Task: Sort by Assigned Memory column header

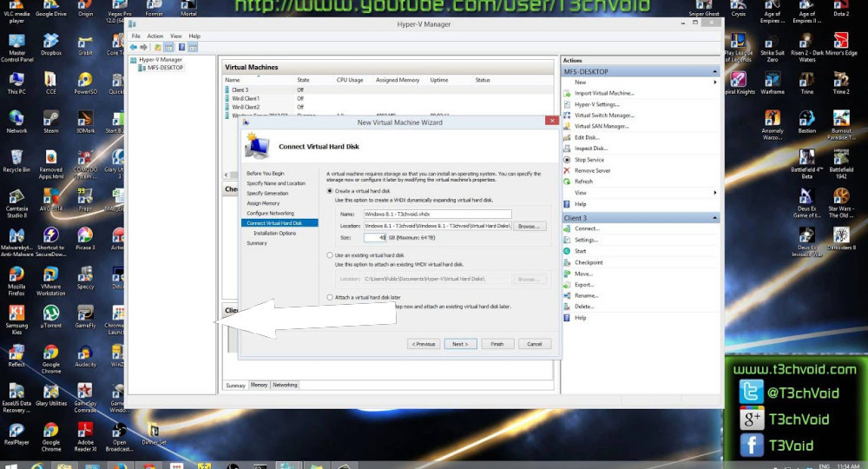Action: coord(398,80)
